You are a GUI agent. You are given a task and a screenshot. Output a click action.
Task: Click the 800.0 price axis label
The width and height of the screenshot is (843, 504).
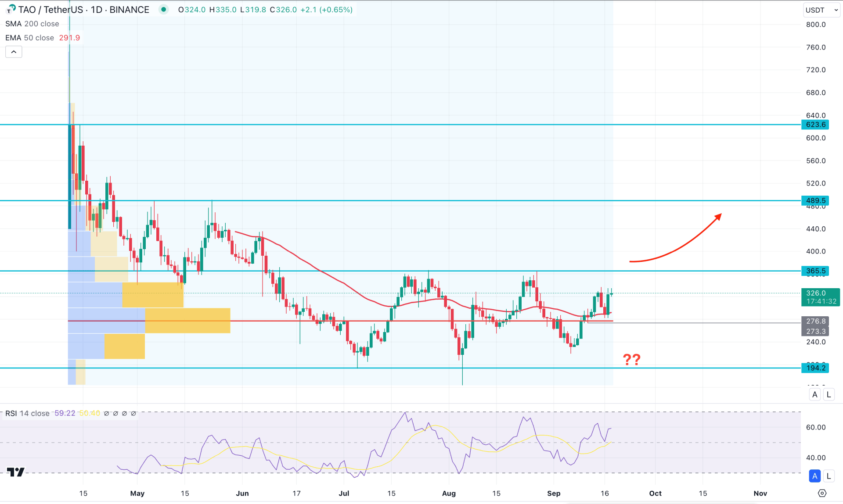(x=816, y=25)
